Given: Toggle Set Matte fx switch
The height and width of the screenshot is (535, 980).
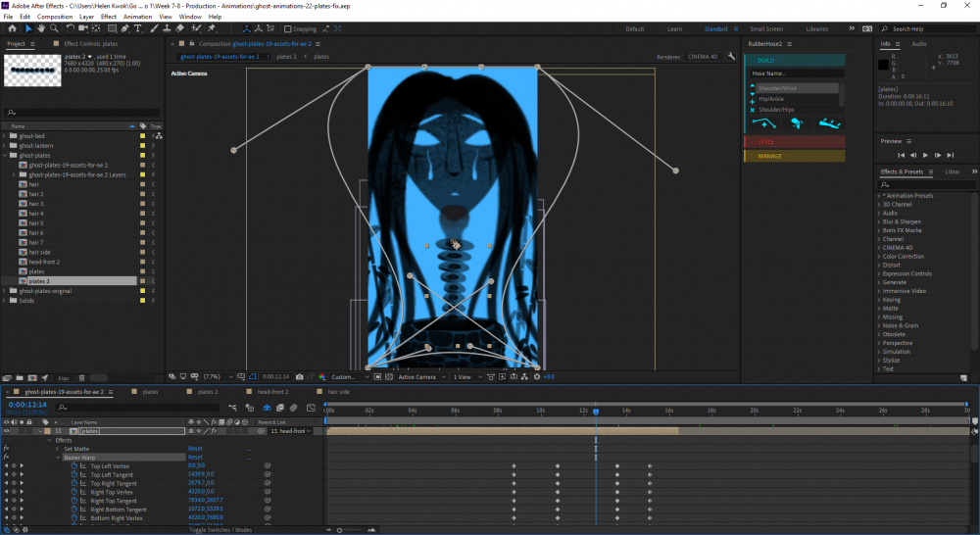Looking at the screenshot, I should click(x=6, y=449).
